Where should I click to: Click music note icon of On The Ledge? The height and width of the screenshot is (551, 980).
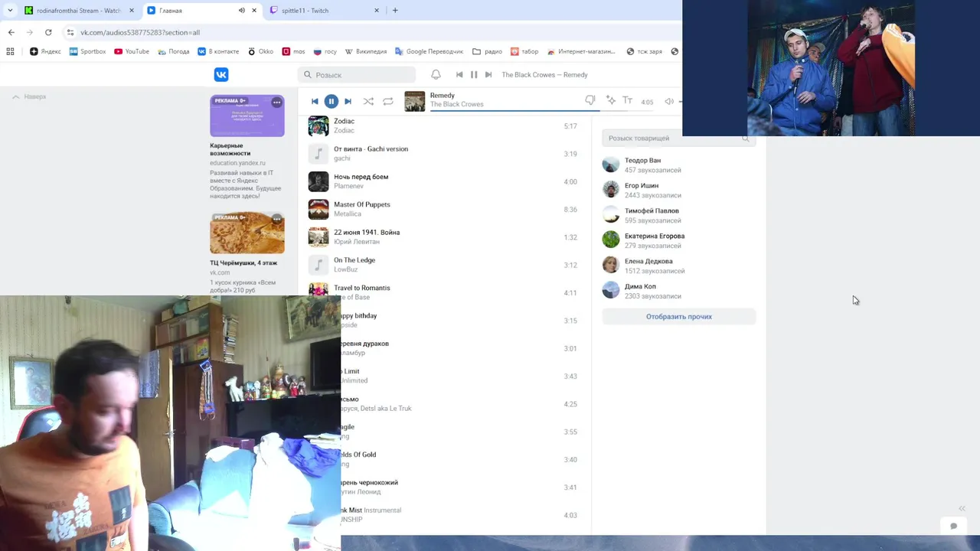pyautogui.click(x=318, y=265)
